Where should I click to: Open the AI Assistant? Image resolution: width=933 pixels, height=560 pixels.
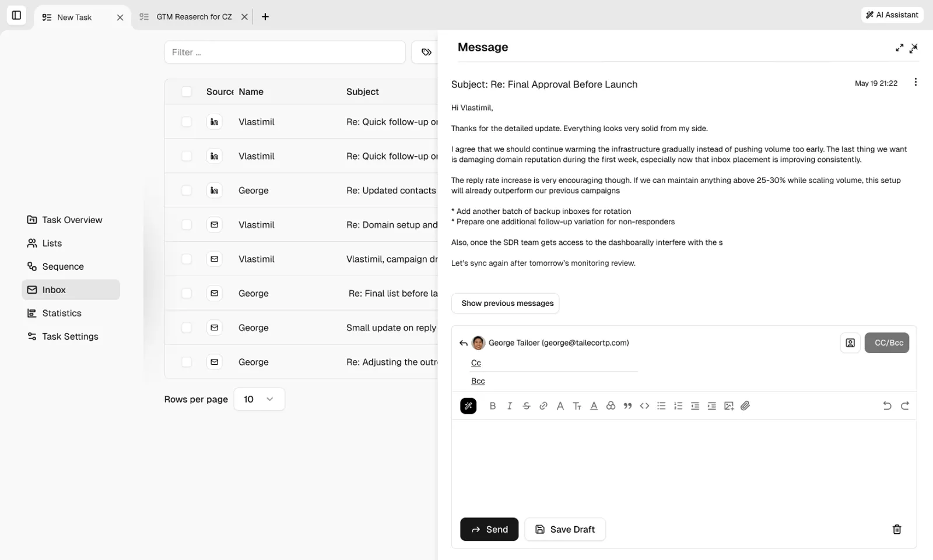(x=892, y=15)
